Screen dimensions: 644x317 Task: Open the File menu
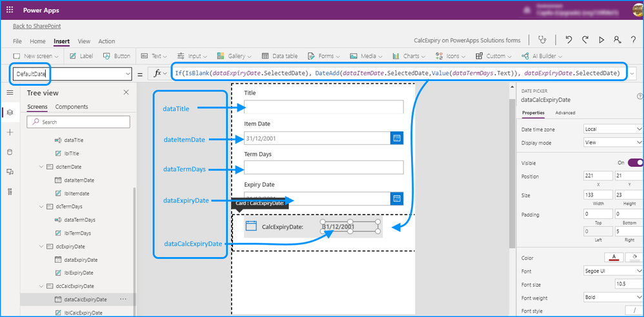tap(17, 41)
